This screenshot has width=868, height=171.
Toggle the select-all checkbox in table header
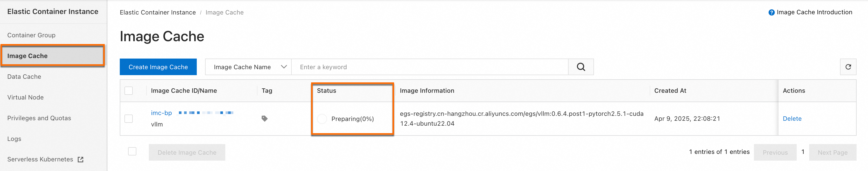point(129,90)
